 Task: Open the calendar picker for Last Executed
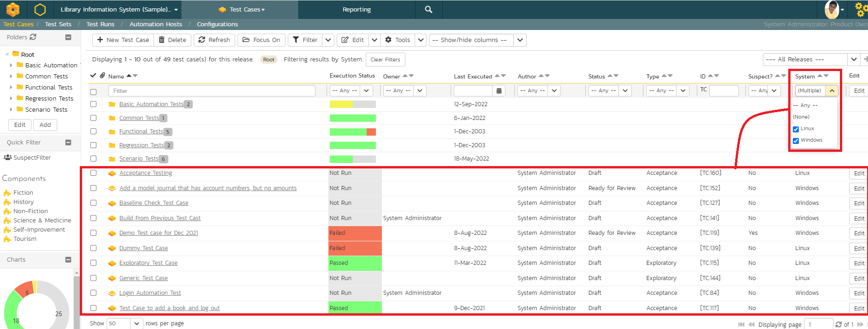499,91
